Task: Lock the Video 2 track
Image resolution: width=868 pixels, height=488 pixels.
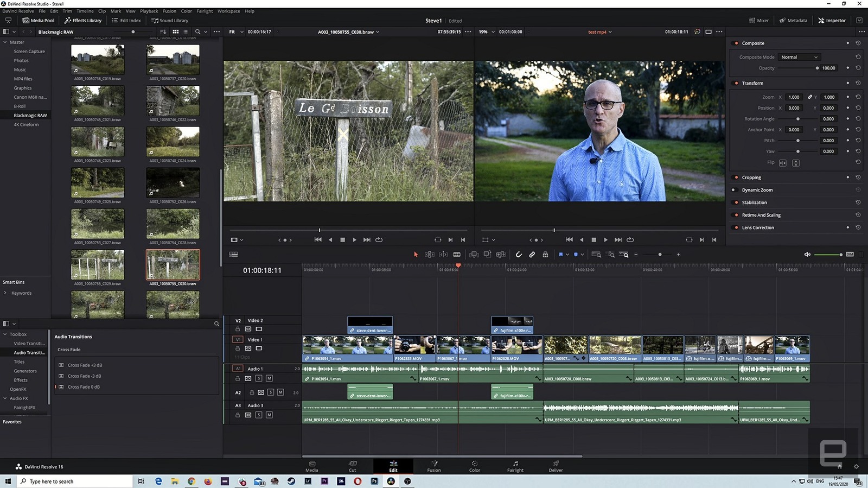Action: [x=238, y=329]
